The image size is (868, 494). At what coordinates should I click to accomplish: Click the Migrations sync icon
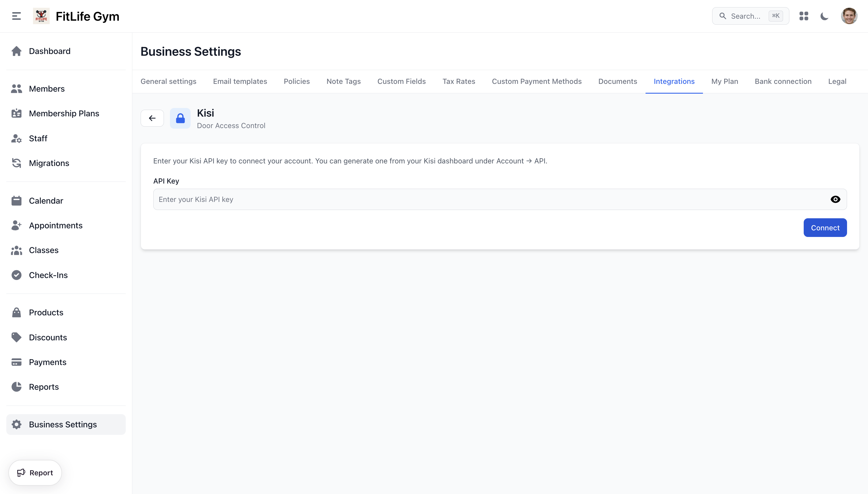(x=17, y=163)
